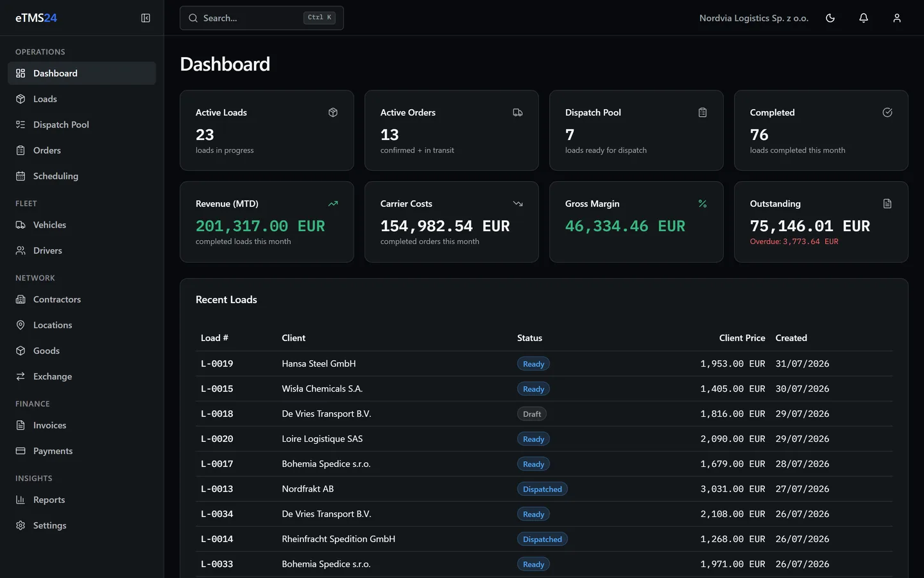This screenshot has width=924, height=578.
Task: Click the Goods package icon
Action: pos(21,351)
